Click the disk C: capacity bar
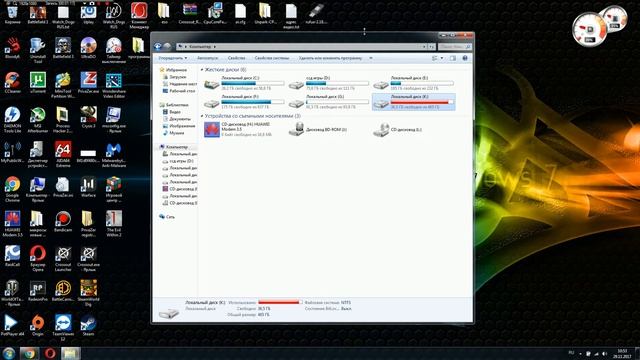Image resolution: width=640 pixels, height=360 pixels. [x=253, y=83]
